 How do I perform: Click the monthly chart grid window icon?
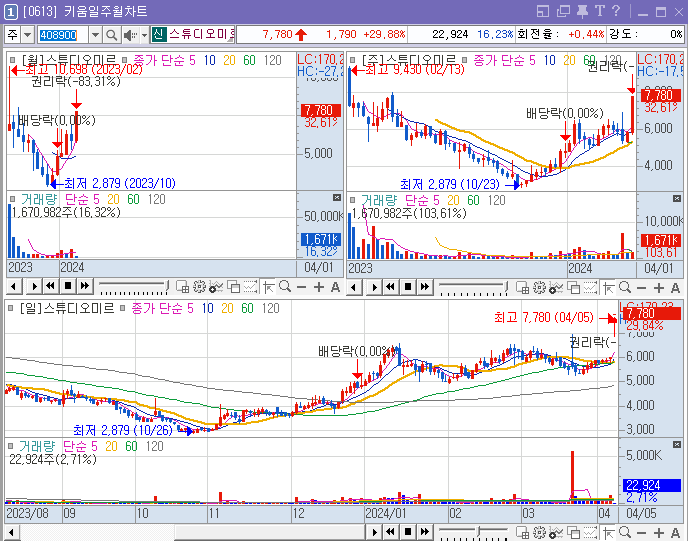[183, 287]
